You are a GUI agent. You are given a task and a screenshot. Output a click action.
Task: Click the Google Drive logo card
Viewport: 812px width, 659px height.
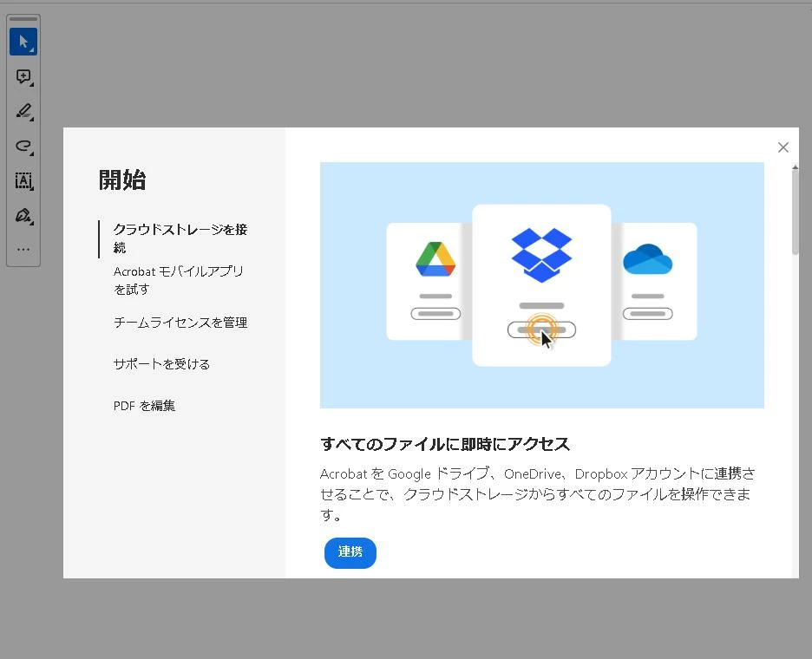tap(429, 281)
